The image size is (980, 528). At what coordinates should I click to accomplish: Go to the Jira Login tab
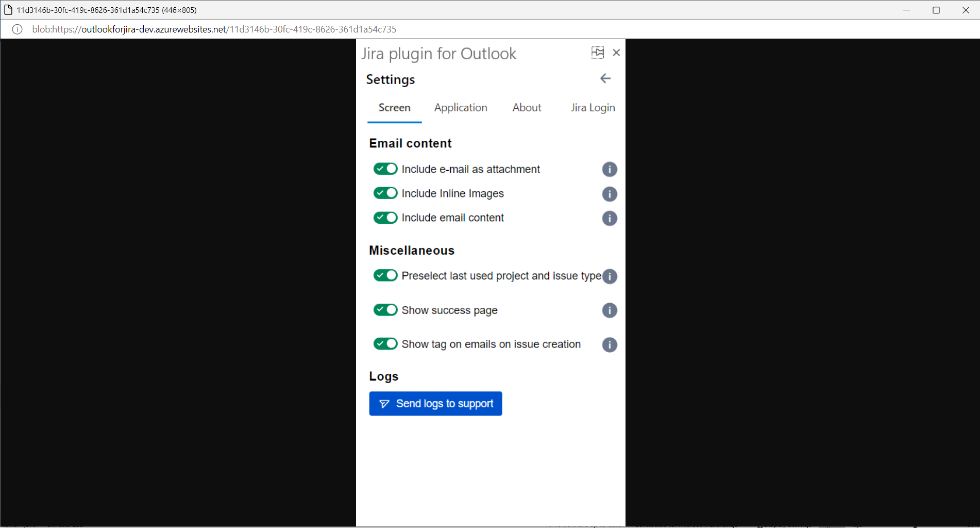tap(593, 108)
